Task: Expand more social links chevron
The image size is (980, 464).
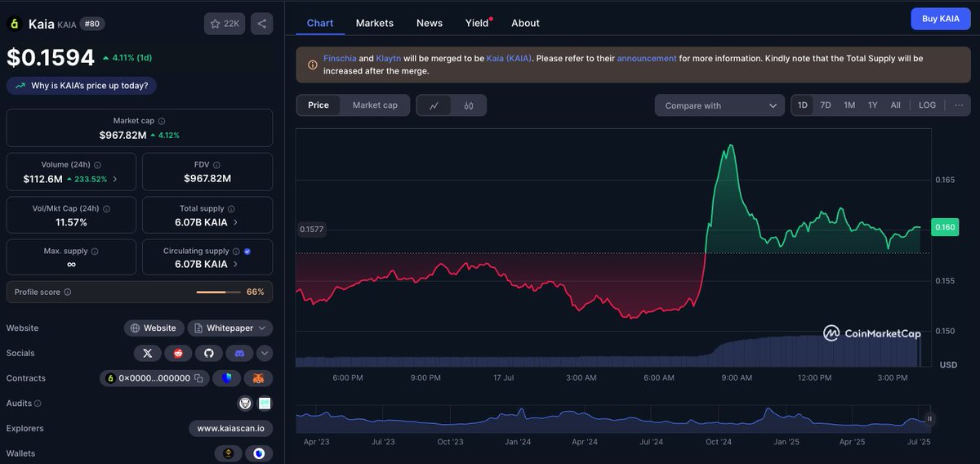Action: (265, 353)
